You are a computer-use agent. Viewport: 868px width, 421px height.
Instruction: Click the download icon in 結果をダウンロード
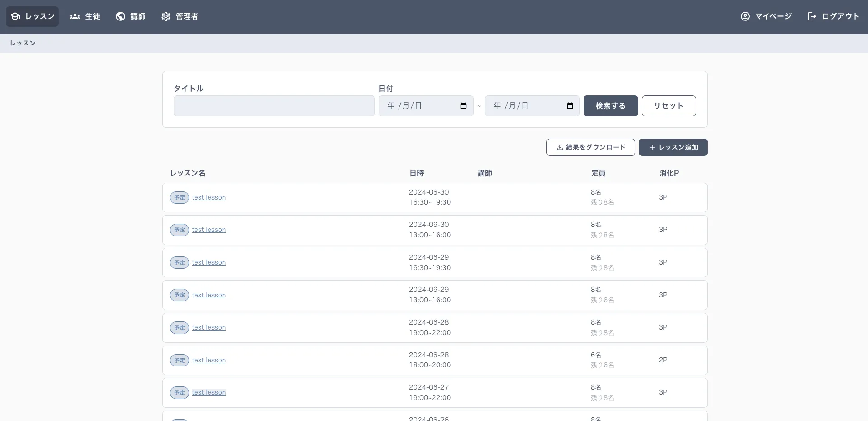(560, 147)
